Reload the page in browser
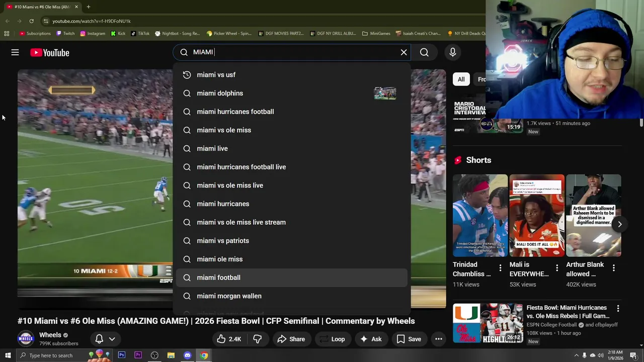Image resolution: width=644 pixels, height=362 pixels. click(31, 21)
